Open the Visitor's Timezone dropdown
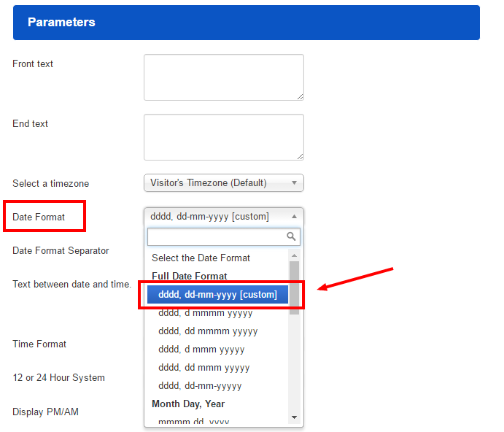Screen dimensions: 504x432 click(x=224, y=182)
